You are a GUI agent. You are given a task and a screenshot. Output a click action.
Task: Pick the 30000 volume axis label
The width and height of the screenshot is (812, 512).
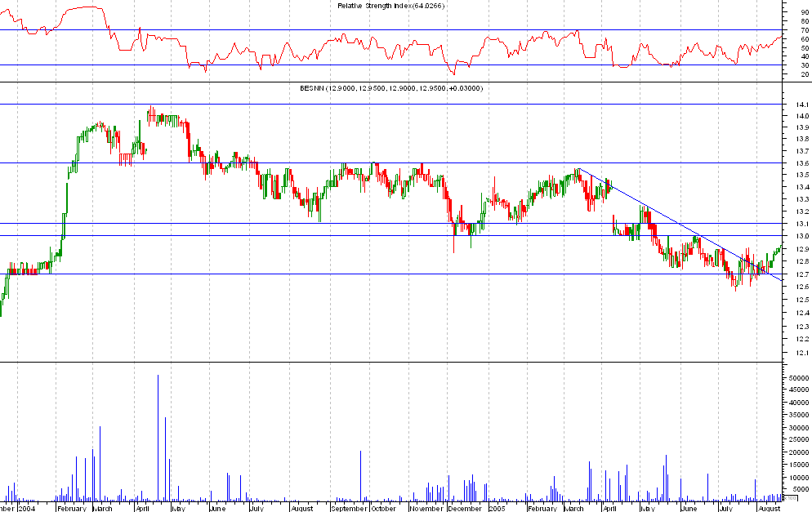pyautogui.click(x=799, y=428)
